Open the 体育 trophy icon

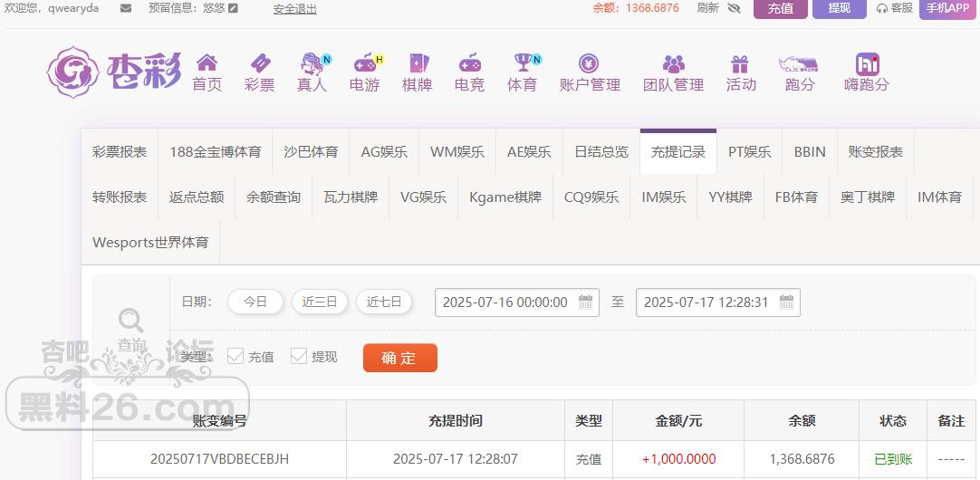coord(523,63)
